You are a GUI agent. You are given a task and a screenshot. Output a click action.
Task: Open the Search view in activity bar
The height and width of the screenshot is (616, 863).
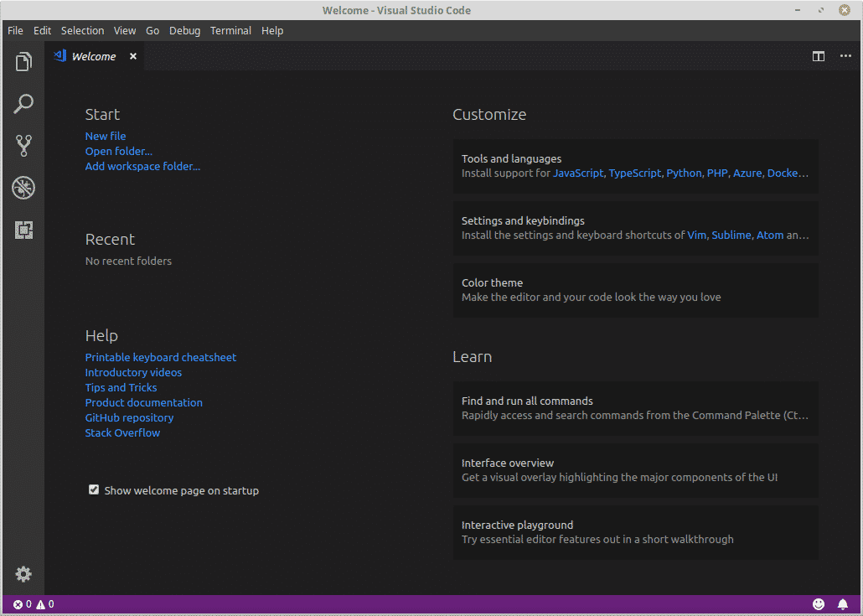(23, 104)
